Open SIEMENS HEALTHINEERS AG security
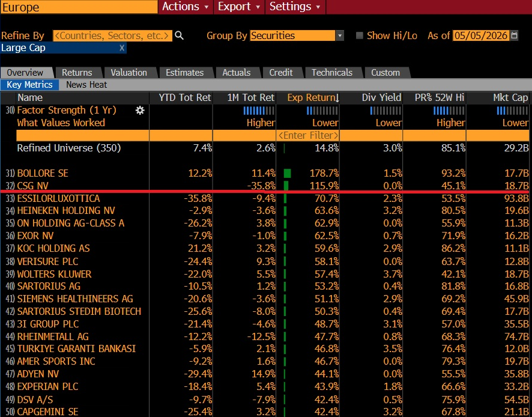 tap(265, 299)
